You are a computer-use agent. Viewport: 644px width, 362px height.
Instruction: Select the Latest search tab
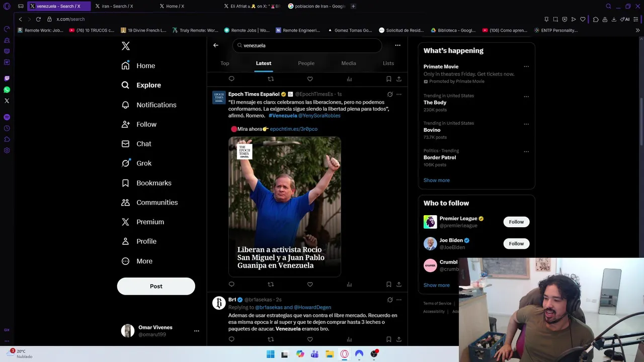(264, 63)
